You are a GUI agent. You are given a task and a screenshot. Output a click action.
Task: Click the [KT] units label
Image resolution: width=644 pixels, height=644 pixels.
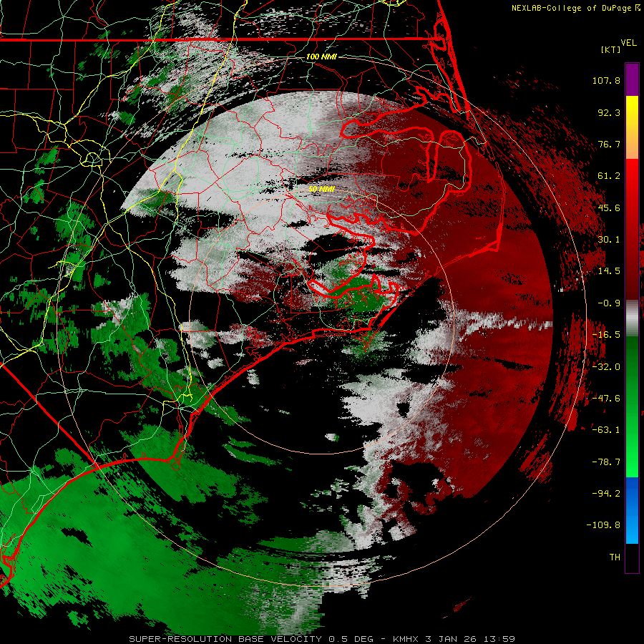(611, 49)
